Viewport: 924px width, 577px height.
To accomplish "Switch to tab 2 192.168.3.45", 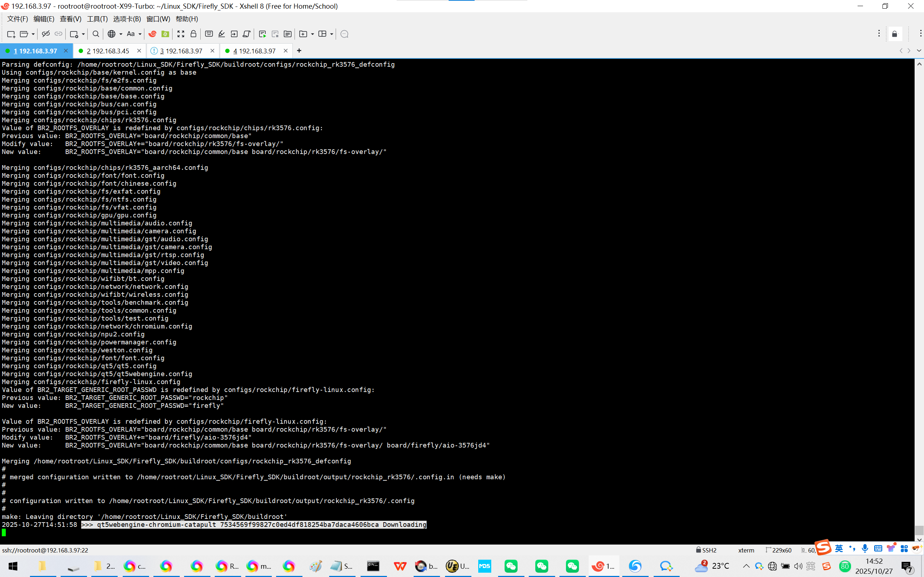I will pos(108,51).
